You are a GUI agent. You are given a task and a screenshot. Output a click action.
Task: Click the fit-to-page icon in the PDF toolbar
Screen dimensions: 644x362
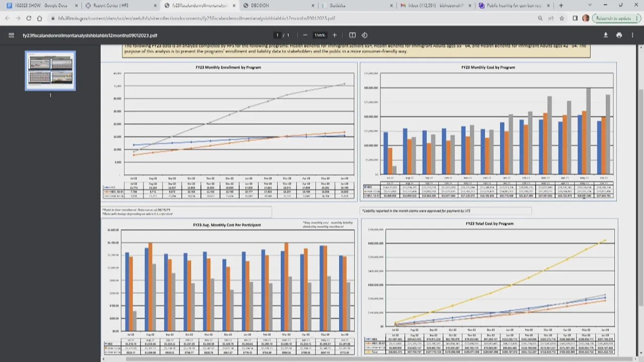[x=352, y=35]
